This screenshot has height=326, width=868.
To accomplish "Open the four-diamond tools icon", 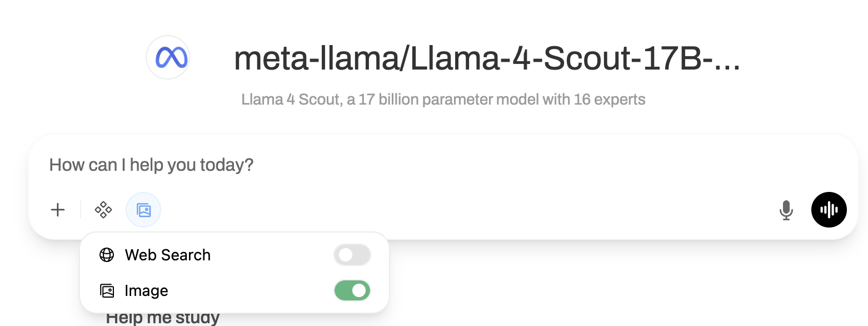I will coord(103,210).
